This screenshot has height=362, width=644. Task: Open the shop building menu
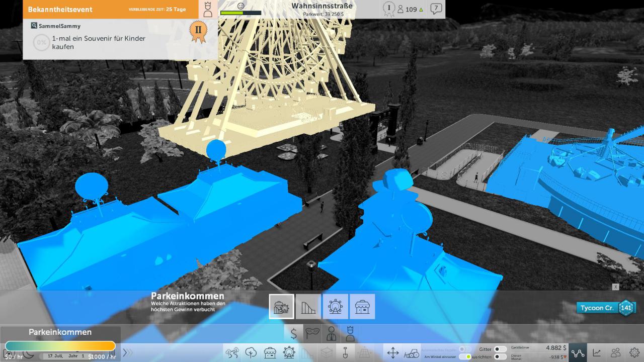(270, 352)
